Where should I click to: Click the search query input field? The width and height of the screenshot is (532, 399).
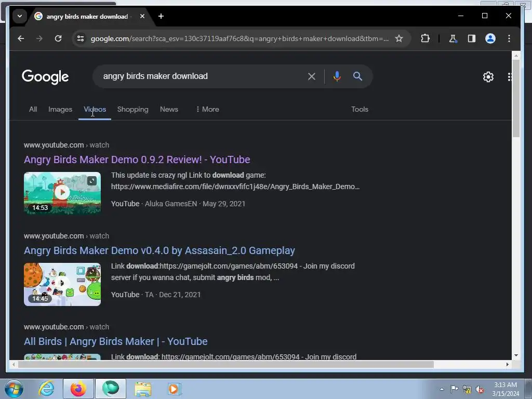point(200,76)
